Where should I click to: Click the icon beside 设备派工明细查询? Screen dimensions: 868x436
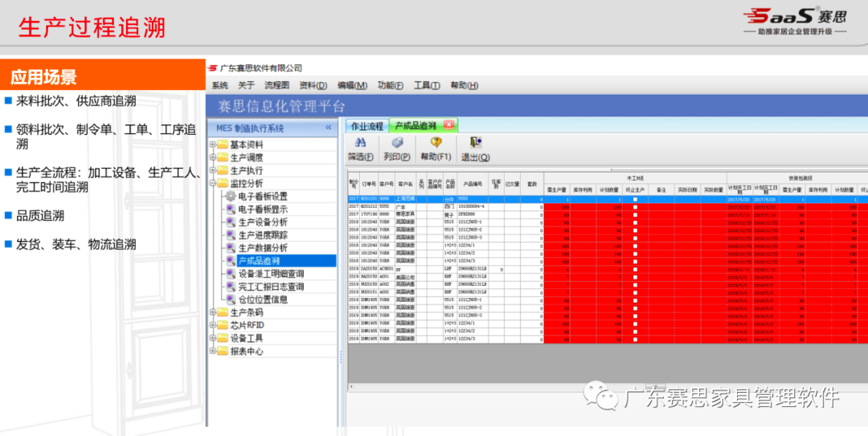[231, 273]
